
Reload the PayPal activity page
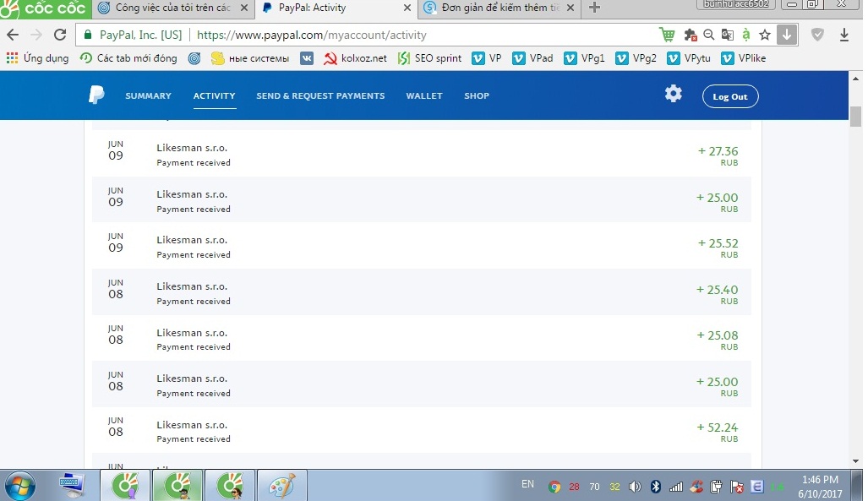[x=60, y=35]
